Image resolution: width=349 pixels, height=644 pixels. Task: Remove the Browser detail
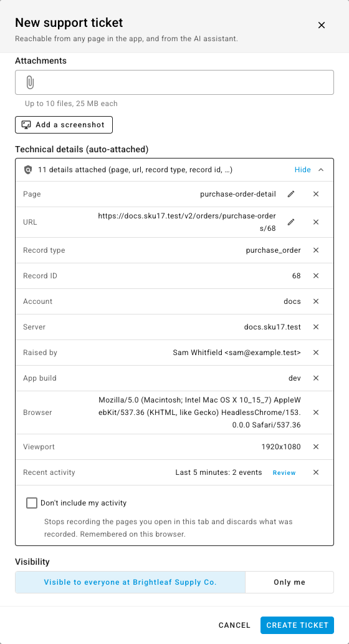tap(316, 412)
